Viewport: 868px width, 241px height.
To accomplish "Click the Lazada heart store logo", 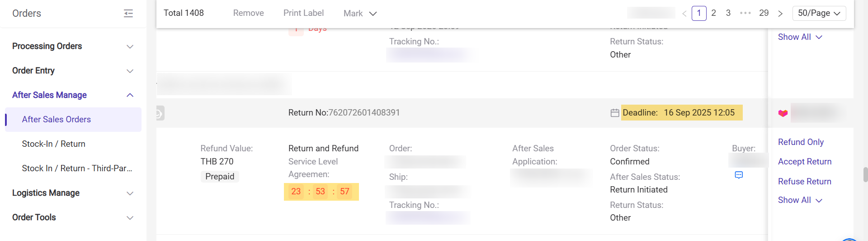I will pyautogui.click(x=783, y=113).
